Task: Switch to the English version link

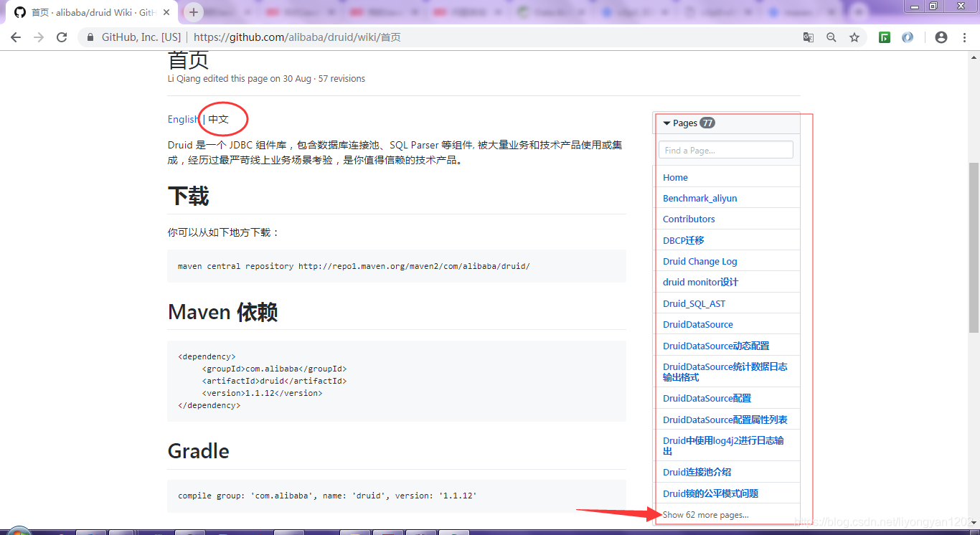Action: click(183, 119)
